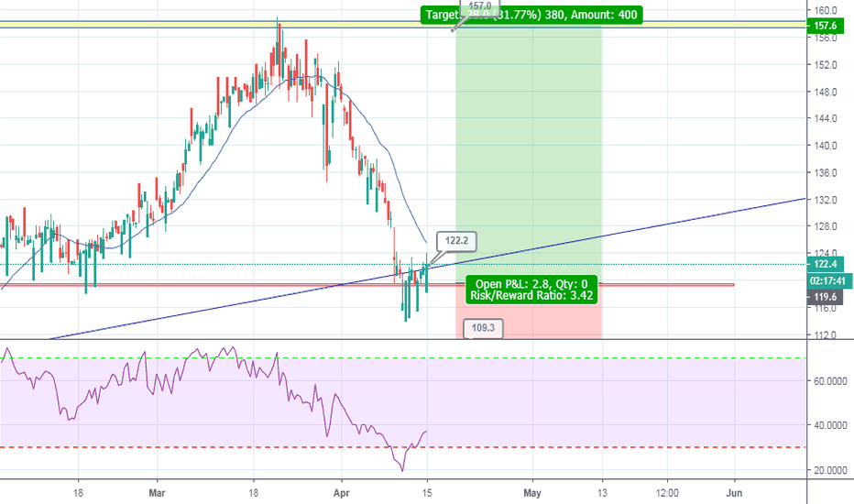
Task: Click the May label on the time axis
Action: (x=532, y=493)
